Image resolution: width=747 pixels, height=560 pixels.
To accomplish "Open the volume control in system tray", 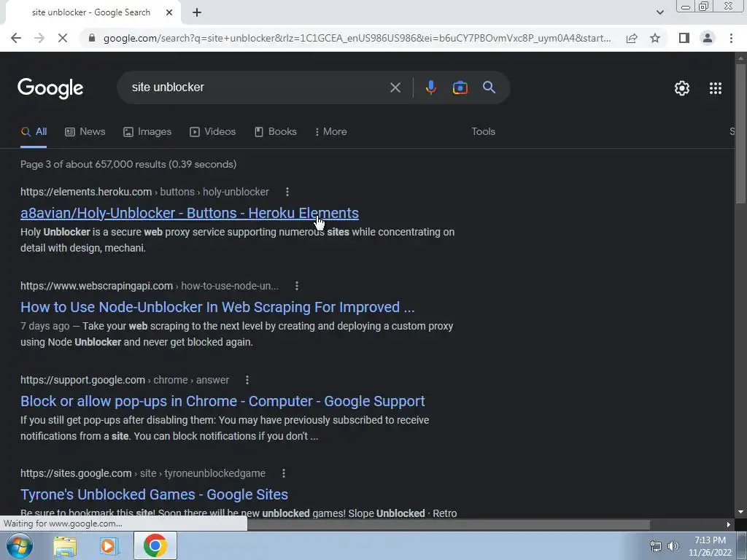I will [x=673, y=546].
